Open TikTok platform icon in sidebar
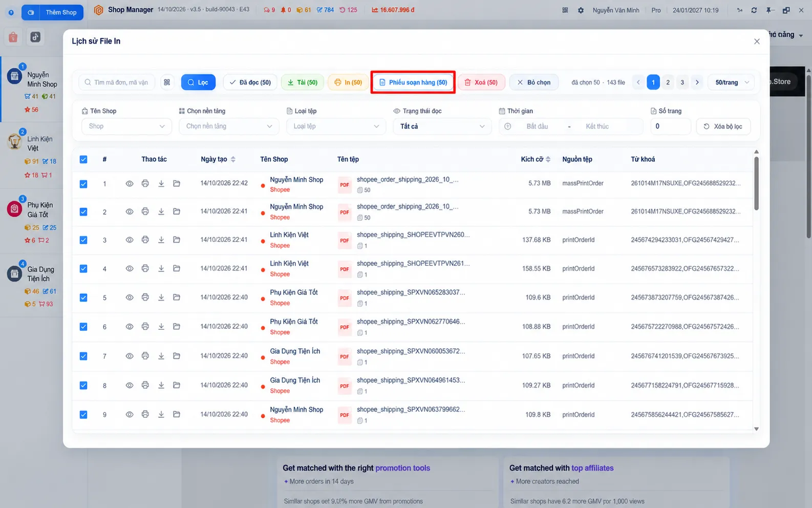The image size is (812, 508). 35,37
